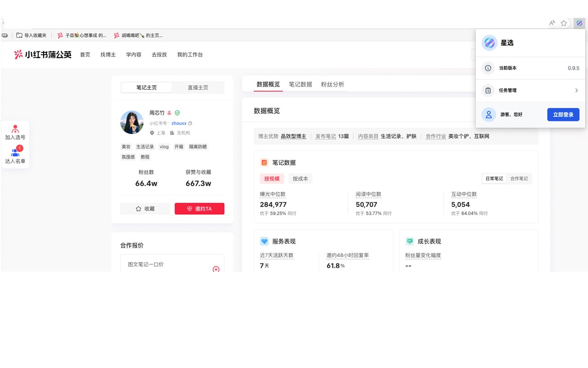
Task: Select the 日常笔记 segment
Action: [494, 178]
